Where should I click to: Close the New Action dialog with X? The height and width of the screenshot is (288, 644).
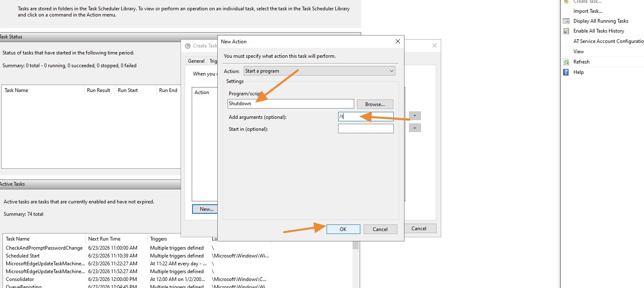coord(397,41)
